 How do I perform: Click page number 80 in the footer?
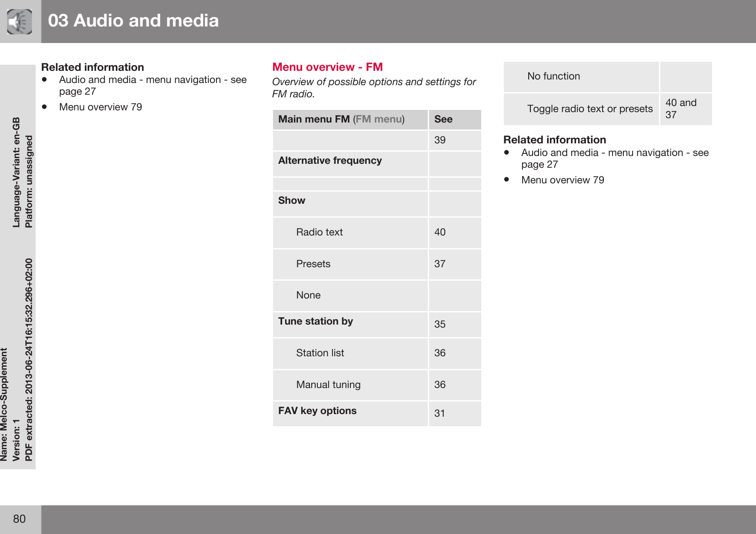pos(20,519)
